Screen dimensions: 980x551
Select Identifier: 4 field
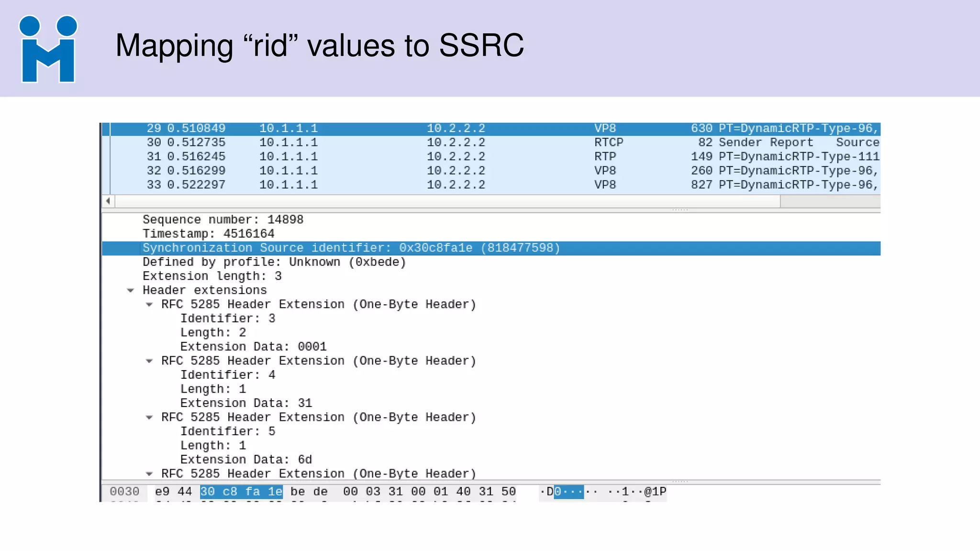(x=228, y=375)
